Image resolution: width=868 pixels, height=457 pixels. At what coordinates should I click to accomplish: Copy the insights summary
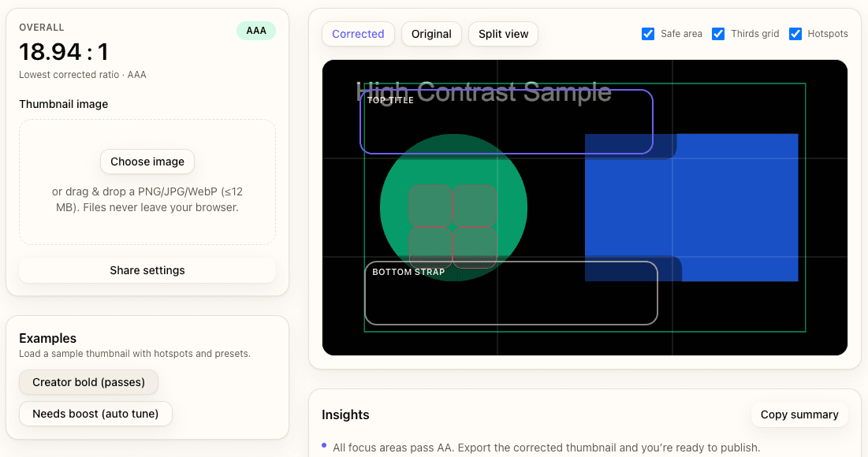[x=799, y=414]
